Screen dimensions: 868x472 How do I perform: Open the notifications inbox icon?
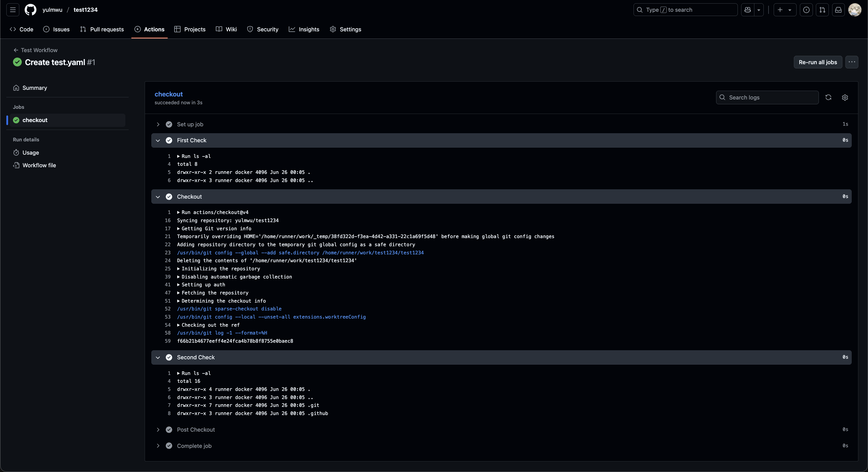[838, 10]
